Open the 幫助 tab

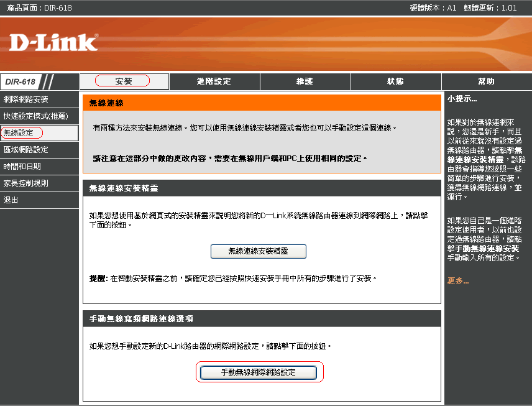[x=487, y=81]
